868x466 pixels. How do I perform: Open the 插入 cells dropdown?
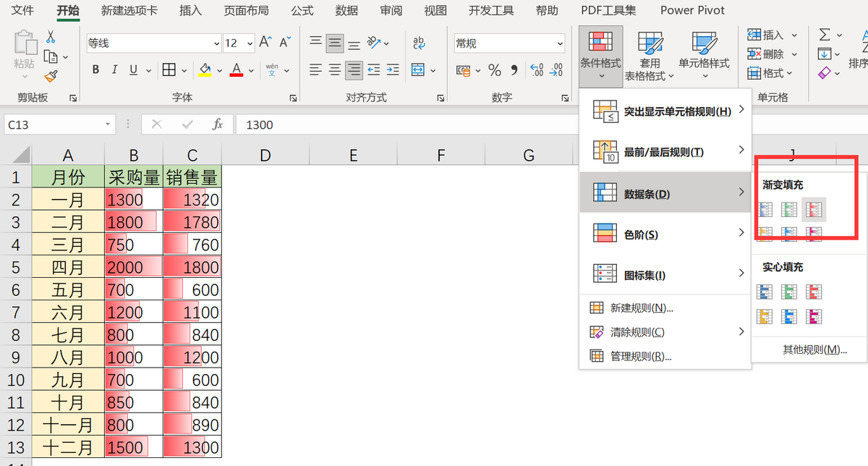(x=773, y=35)
